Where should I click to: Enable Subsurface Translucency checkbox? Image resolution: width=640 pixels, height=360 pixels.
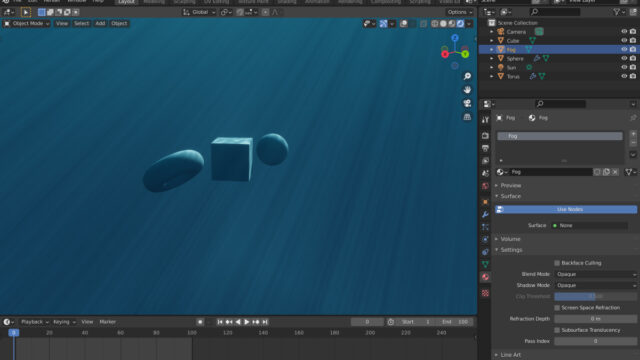(x=557, y=330)
